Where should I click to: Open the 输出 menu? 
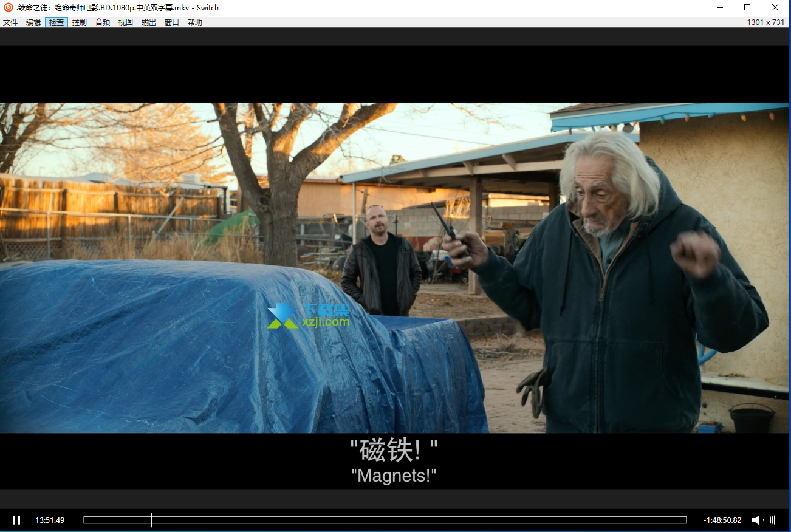tap(149, 22)
